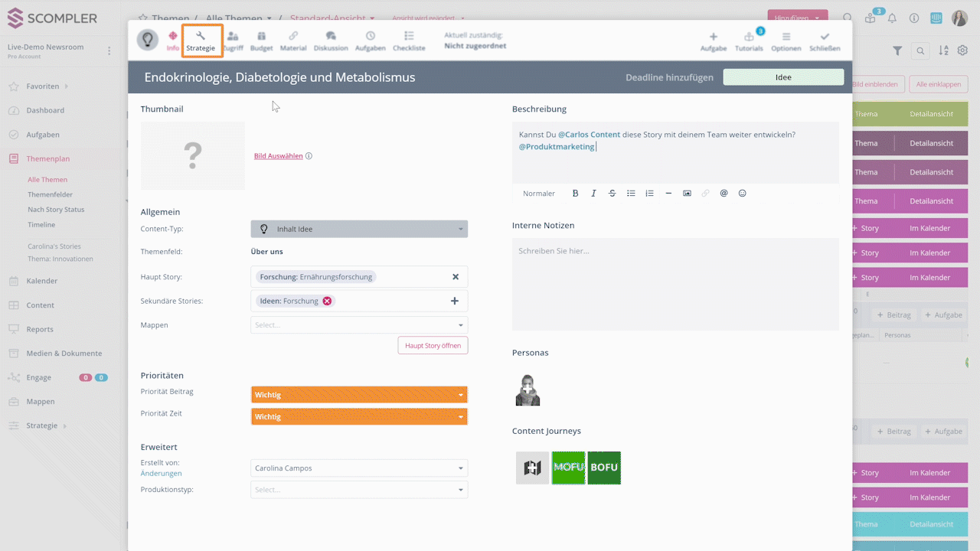This screenshot has width=980, height=551.
Task: Open the Checkliste icon
Action: click(x=409, y=36)
